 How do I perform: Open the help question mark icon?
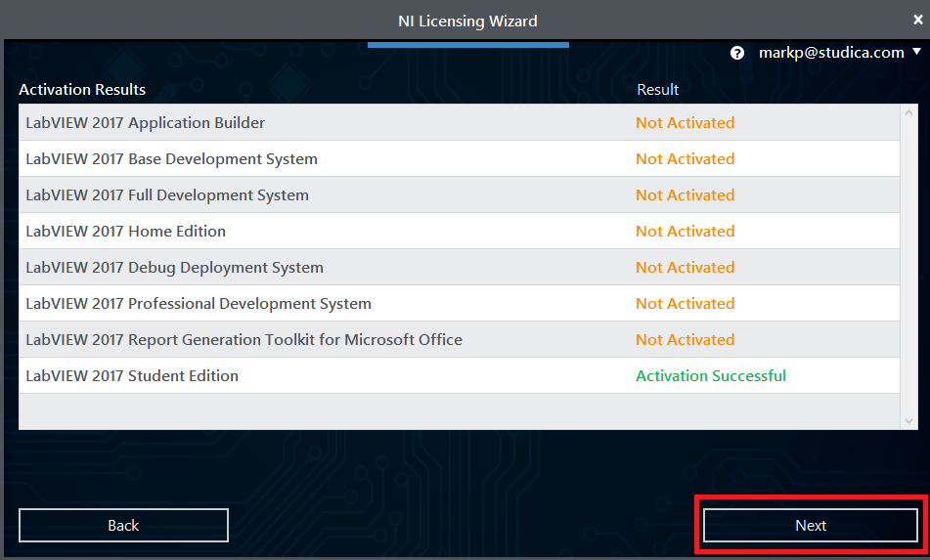737,53
